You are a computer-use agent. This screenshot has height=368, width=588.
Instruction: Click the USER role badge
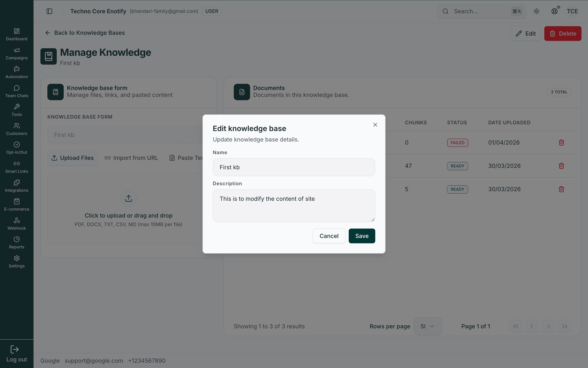(x=212, y=11)
